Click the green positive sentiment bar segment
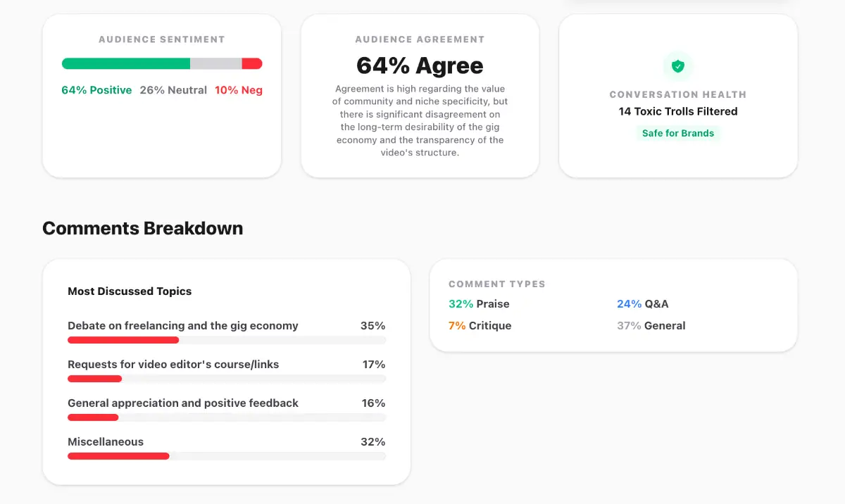This screenshot has height=504, width=845. tap(126, 63)
